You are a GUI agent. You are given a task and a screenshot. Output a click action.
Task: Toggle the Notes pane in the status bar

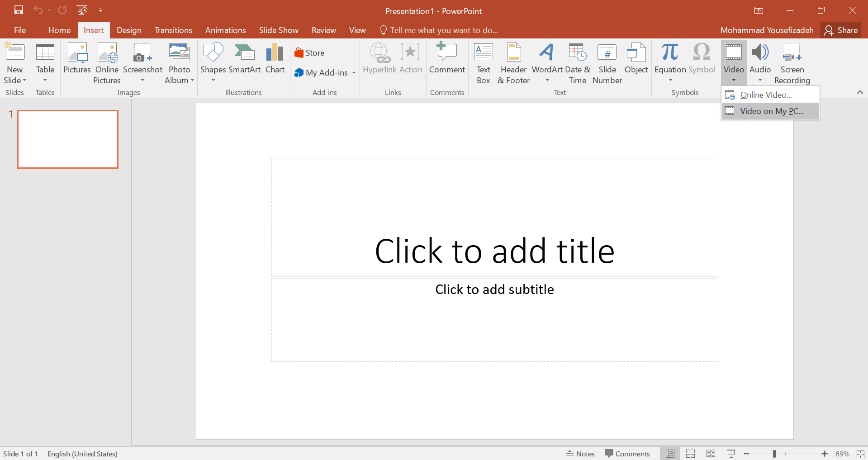(x=580, y=454)
